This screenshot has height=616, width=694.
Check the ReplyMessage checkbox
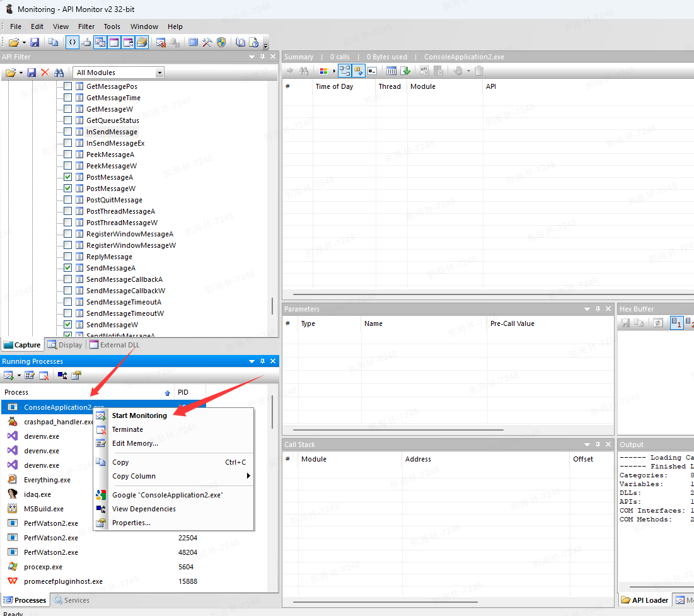point(67,256)
